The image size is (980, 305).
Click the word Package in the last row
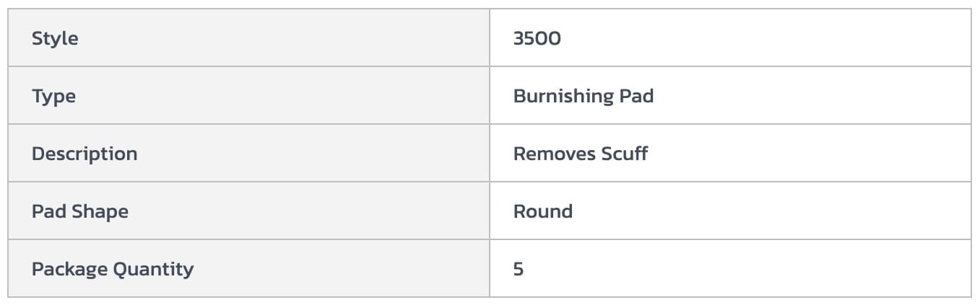coord(69,269)
